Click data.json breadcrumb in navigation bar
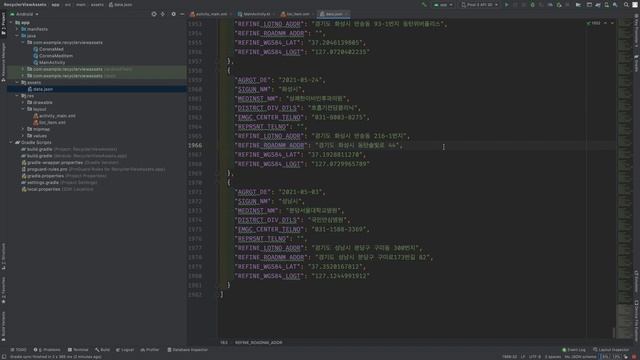Image resolution: width=640 pixels, height=360 pixels. (x=120, y=5)
